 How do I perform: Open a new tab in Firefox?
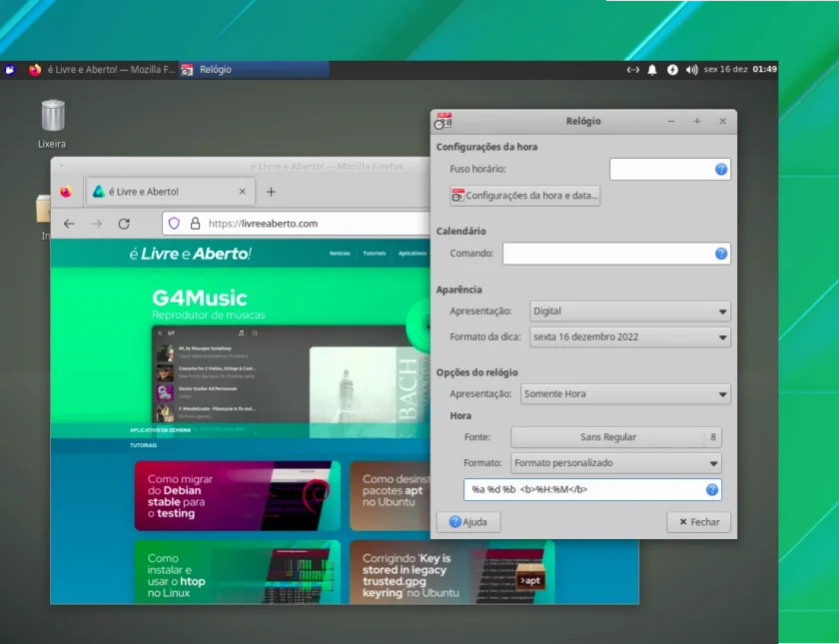[271, 192]
